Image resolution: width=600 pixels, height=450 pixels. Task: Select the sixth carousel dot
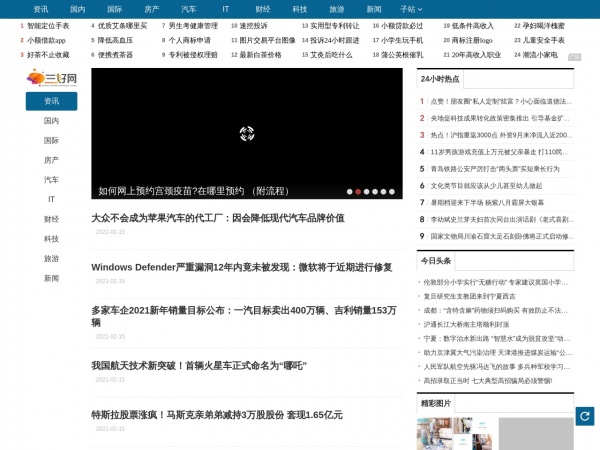tap(391, 192)
